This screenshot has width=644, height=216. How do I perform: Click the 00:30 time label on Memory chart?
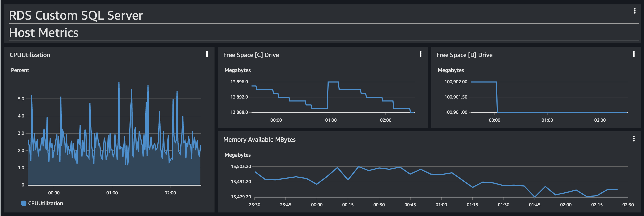[379, 205]
